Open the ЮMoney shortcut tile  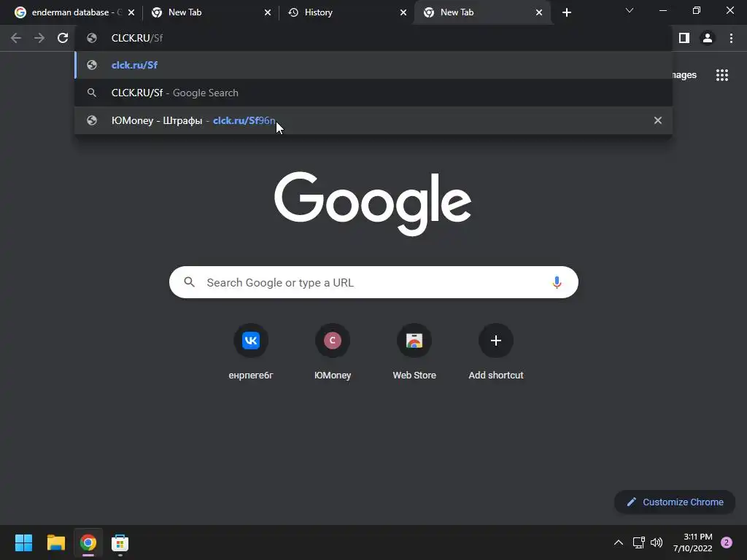333,351
